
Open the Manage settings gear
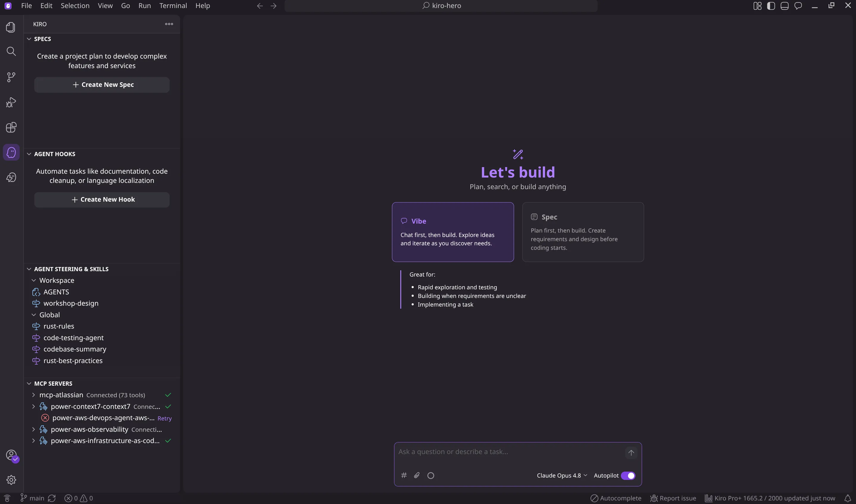11,480
